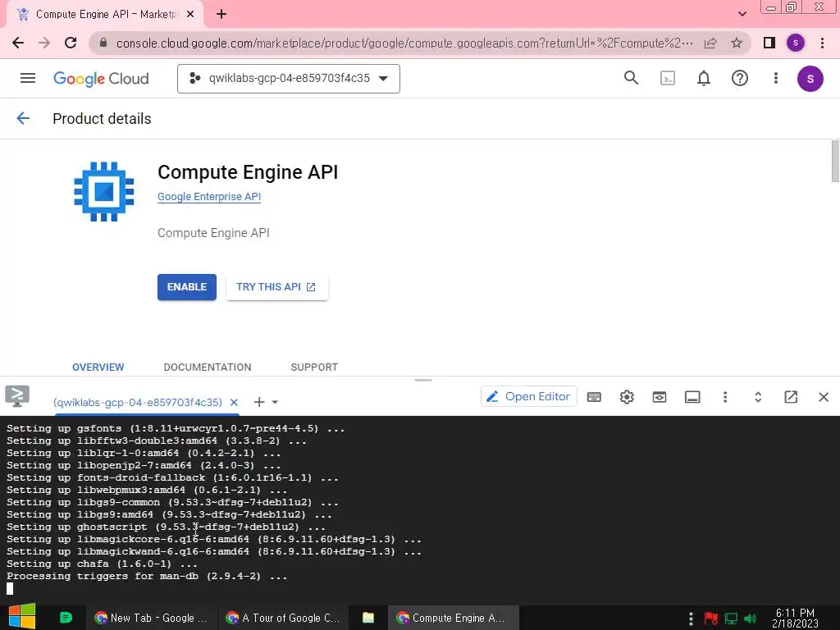Add a new Cloud Shell terminal tab
The height and width of the screenshot is (630, 840).
coord(259,402)
